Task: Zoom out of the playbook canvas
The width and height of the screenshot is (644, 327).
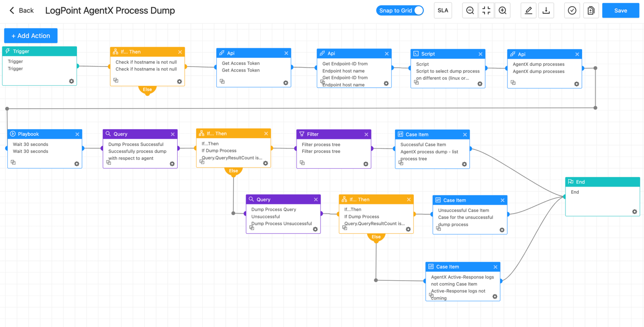Action: (470, 10)
